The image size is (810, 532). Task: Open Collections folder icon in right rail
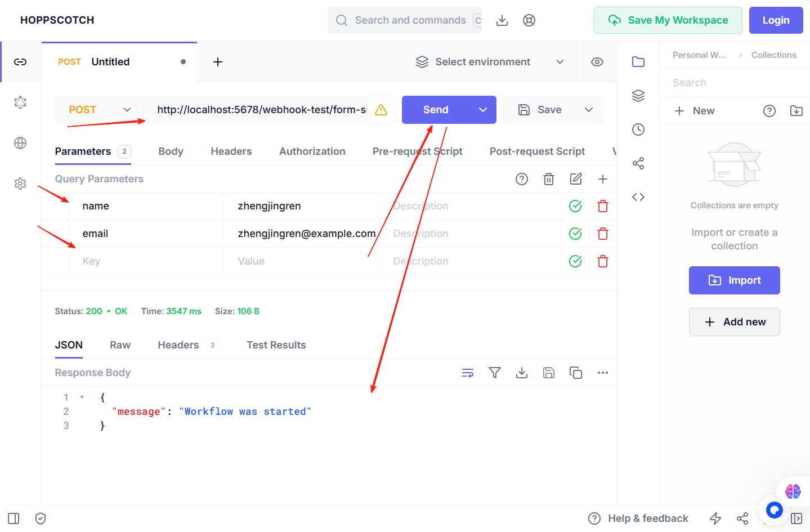coord(638,62)
